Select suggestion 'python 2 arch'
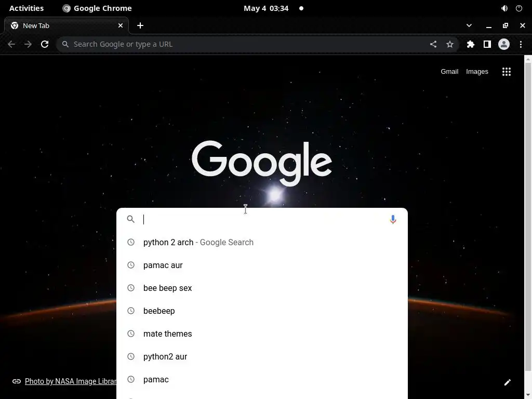This screenshot has height=399, width=532. pos(262,242)
